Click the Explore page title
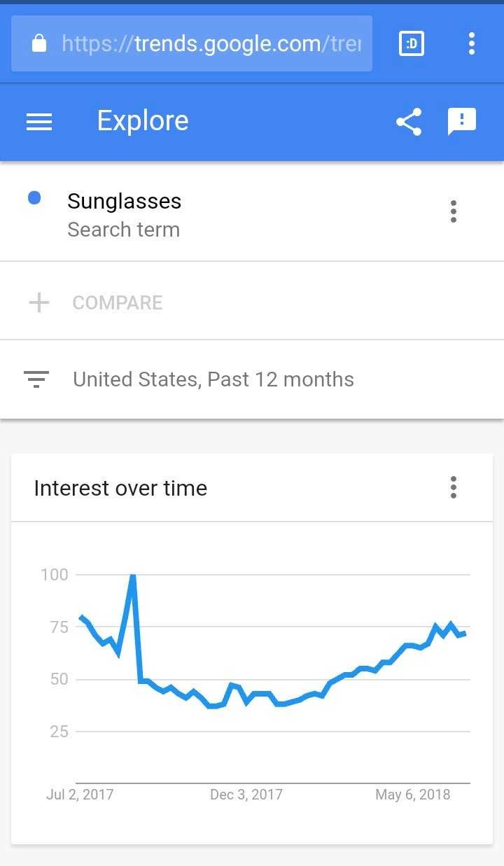The width and height of the screenshot is (504, 866). click(x=143, y=120)
